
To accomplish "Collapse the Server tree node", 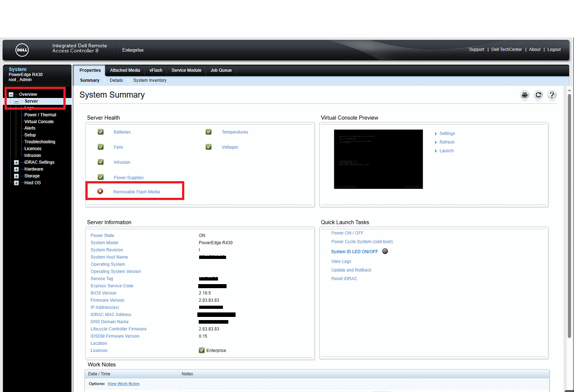I will pyautogui.click(x=17, y=102).
